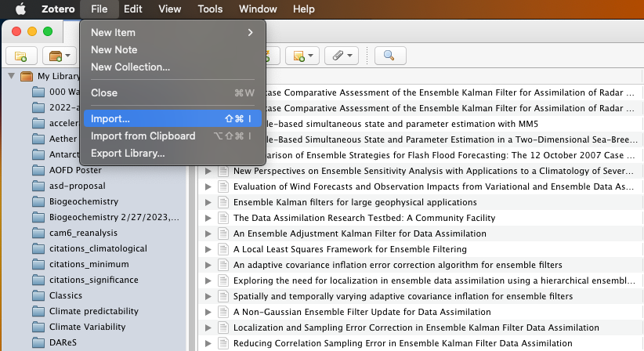Open the Tools menu
Viewport: 644px width, 351px height.
point(210,9)
